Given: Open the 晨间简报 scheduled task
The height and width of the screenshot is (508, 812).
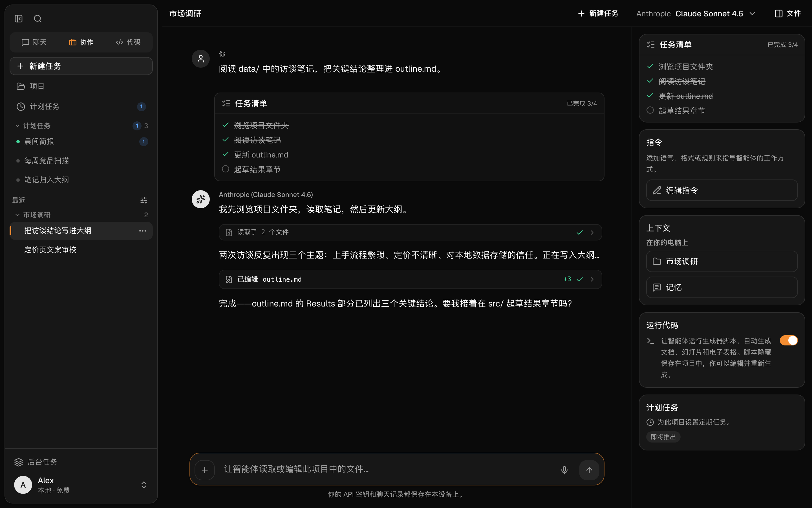Looking at the screenshot, I should 81,141.
